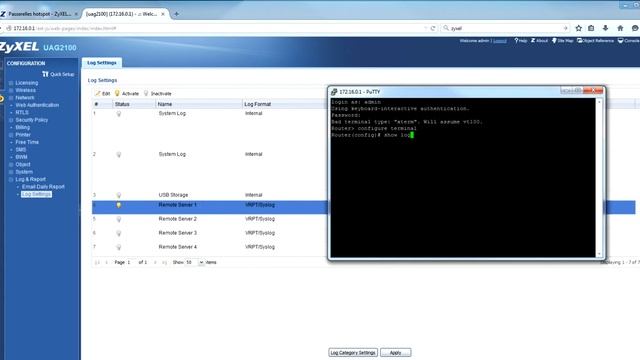640x360 pixels.
Task: Open SMS settings
Action: pyautogui.click(x=21, y=149)
